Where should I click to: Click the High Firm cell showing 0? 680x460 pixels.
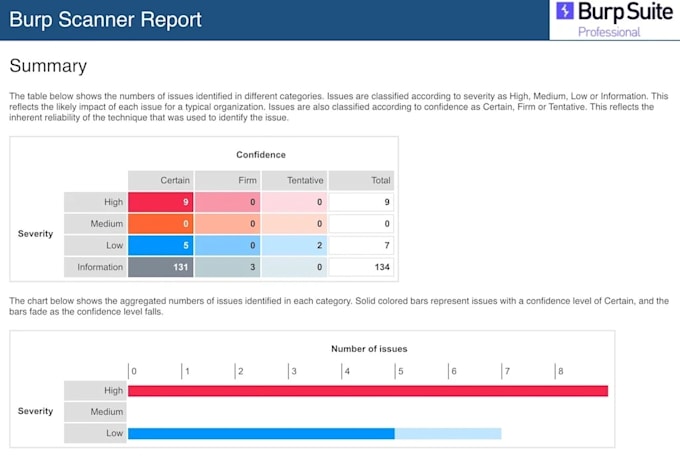(x=228, y=202)
